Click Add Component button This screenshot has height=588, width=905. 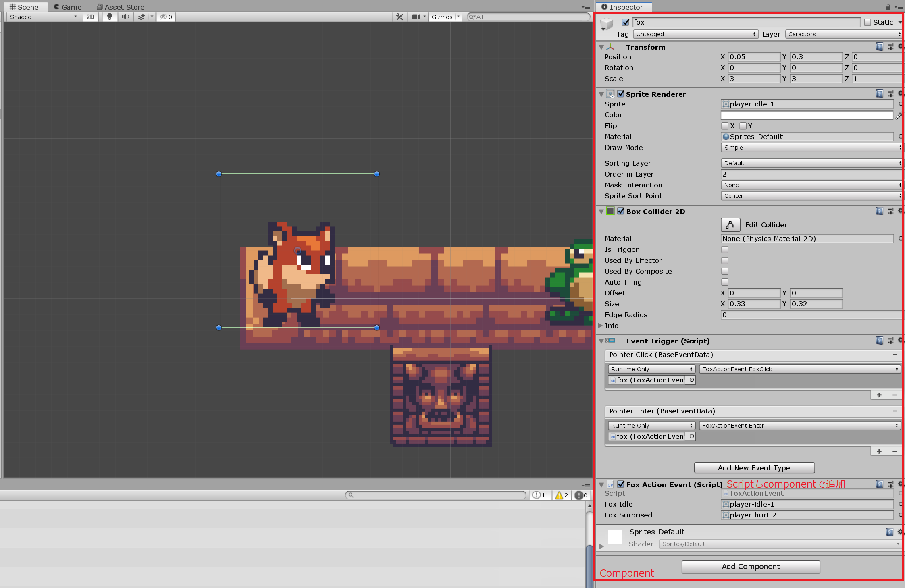[x=751, y=567]
